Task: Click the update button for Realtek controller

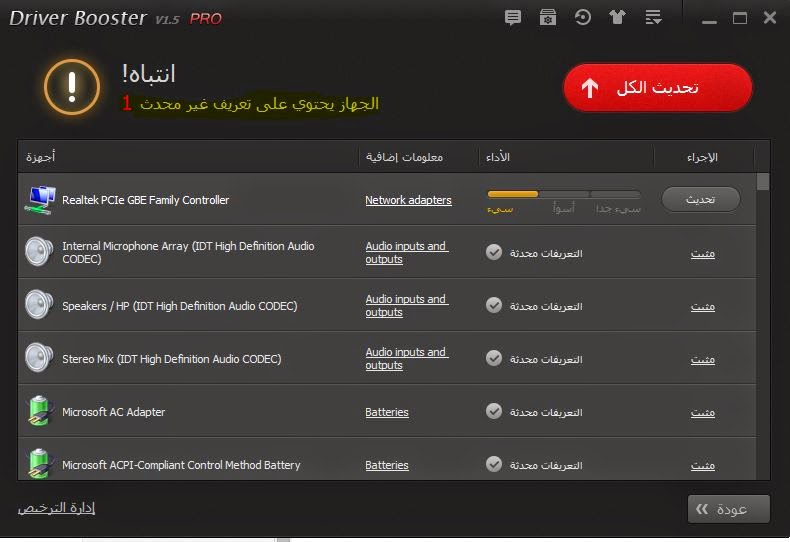Action: click(x=701, y=199)
